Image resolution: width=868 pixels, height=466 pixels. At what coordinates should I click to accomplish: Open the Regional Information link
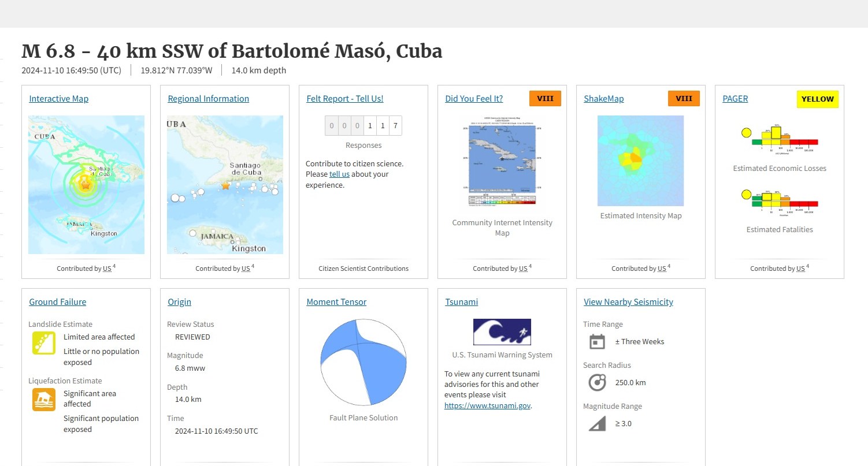pyautogui.click(x=209, y=99)
